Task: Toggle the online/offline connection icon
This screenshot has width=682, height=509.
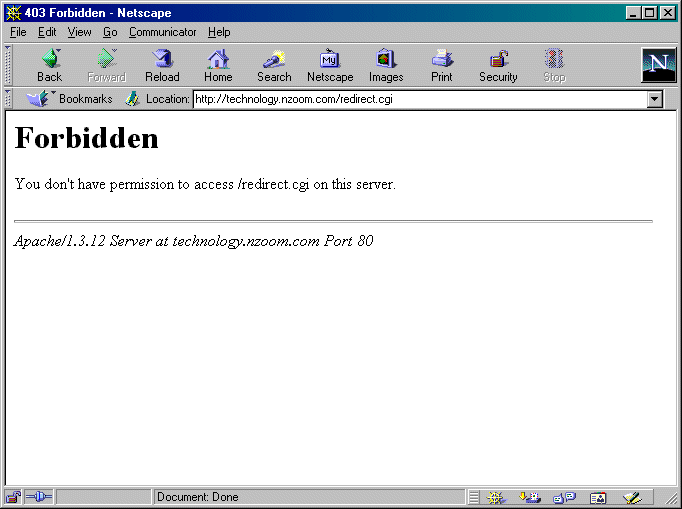Action: click(38, 497)
